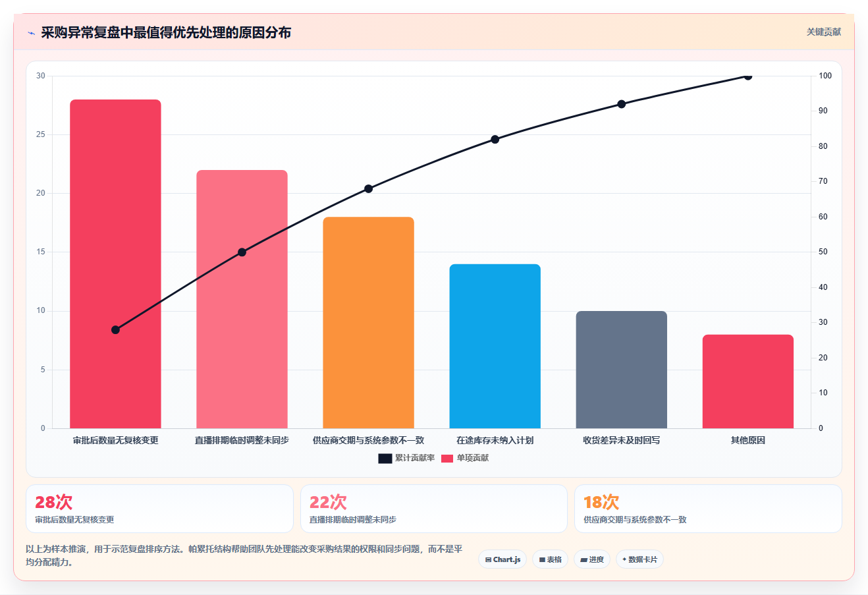Select the 其他原因 bar

pyautogui.click(x=747, y=382)
